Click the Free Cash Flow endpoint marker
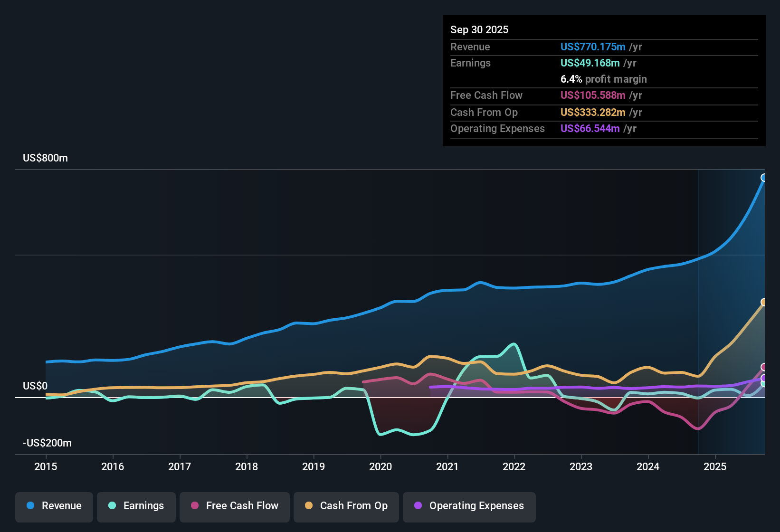Image resolution: width=780 pixels, height=532 pixels. click(x=764, y=367)
